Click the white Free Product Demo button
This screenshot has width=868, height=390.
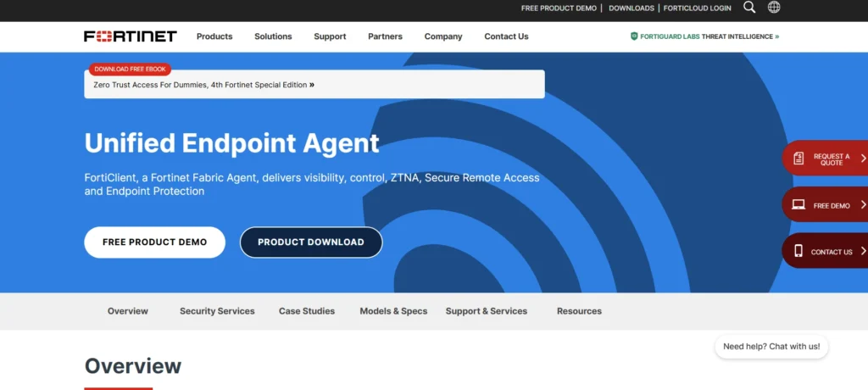click(x=154, y=242)
